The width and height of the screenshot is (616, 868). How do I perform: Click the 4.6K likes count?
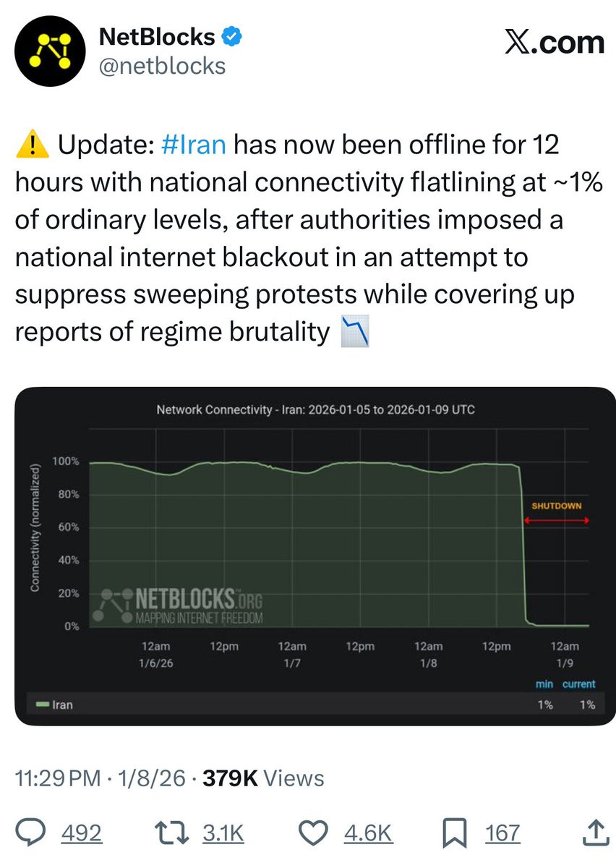tap(367, 833)
